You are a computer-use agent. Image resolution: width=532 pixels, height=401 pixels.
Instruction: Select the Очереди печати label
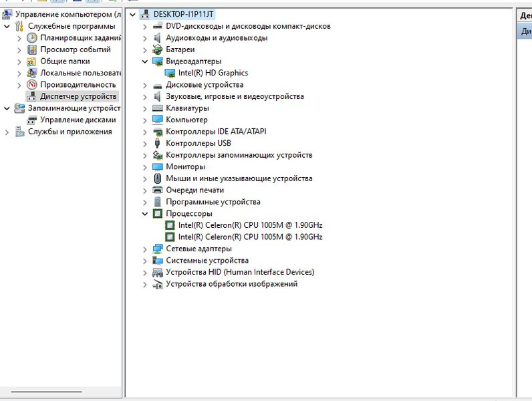194,190
